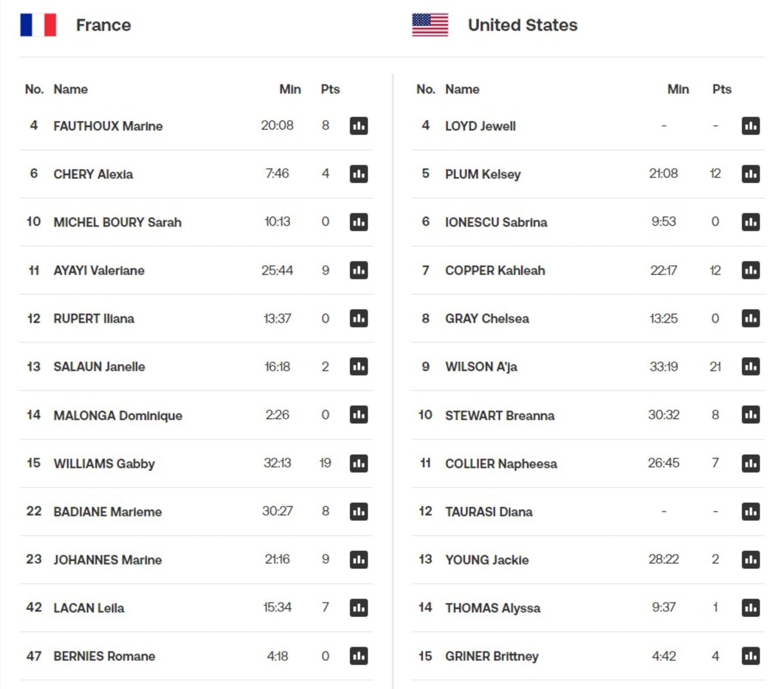The image size is (784, 689).
Task: Open stats icon for LOYD Jewell
Action: coord(751,126)
